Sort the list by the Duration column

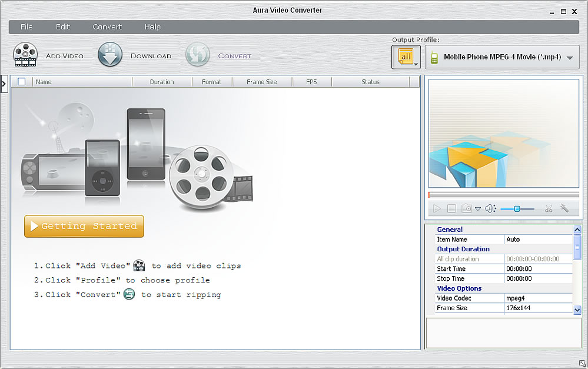point(161,82)
